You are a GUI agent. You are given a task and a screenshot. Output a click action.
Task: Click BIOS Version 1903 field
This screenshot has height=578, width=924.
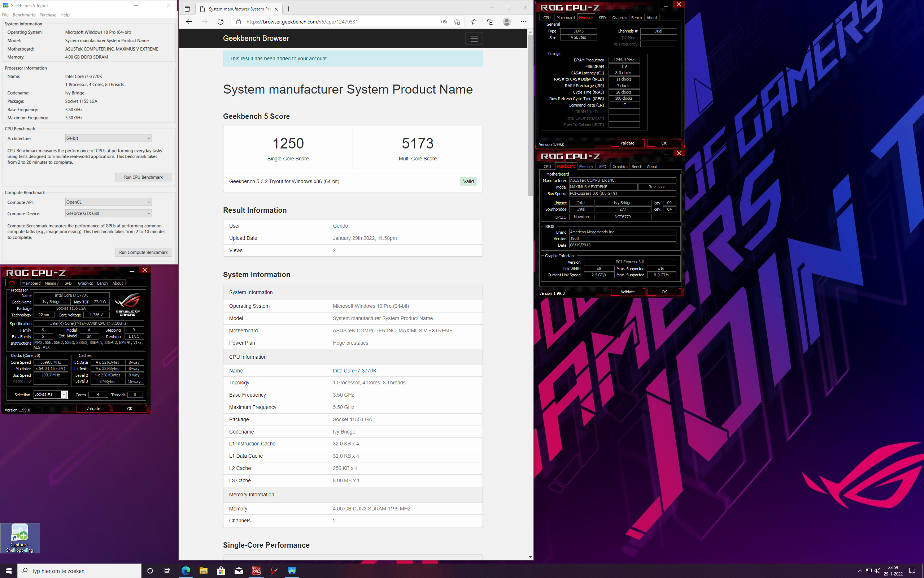click(x=622, y=238)
